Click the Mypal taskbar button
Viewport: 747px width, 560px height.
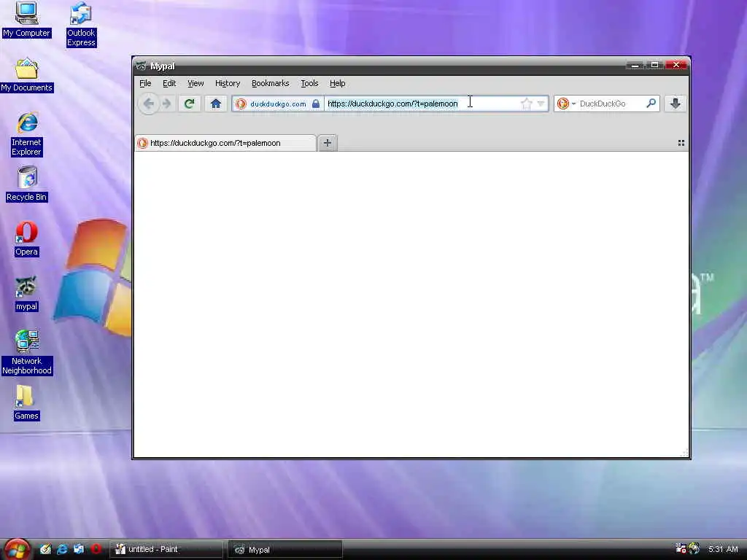[x=285, y=550]
